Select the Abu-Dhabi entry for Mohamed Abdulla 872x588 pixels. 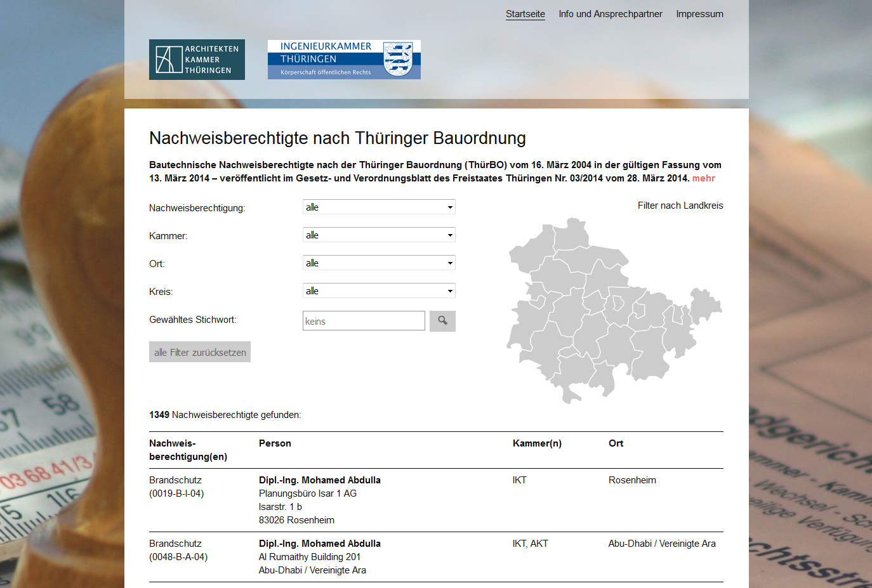319,544
